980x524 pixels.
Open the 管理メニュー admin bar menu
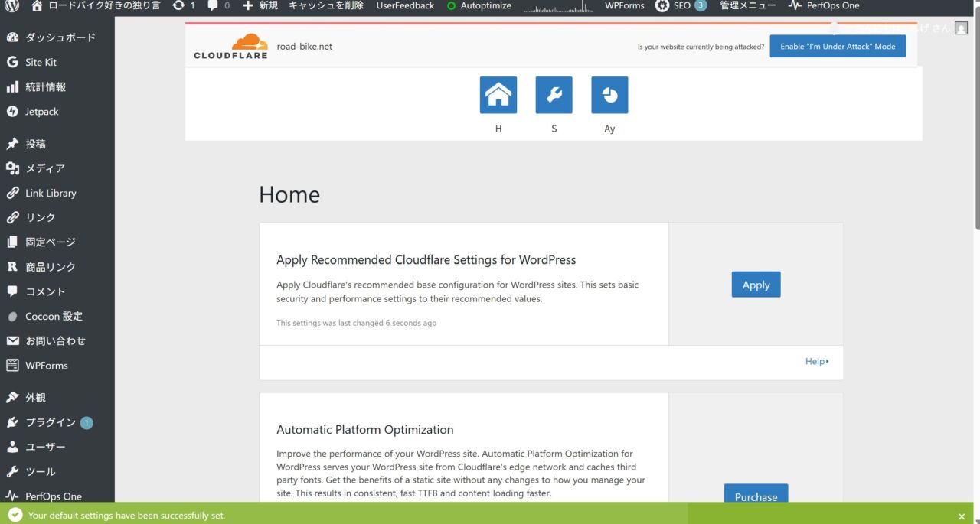click(746, 6)
